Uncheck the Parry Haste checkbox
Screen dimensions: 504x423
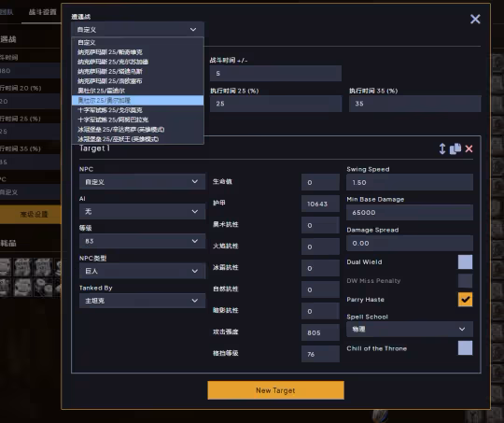[x=465, y=300]
